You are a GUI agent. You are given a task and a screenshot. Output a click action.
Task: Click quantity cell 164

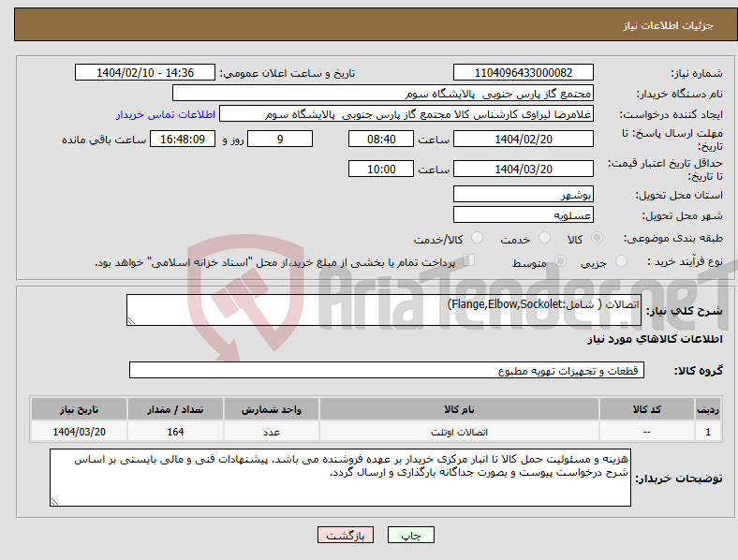click(x=175, y=432)
